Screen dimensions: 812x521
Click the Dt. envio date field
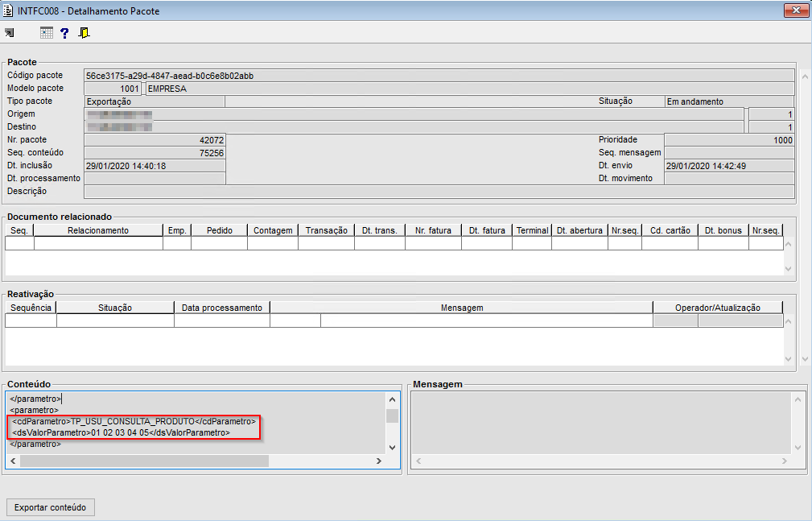(x=729, y=166)
